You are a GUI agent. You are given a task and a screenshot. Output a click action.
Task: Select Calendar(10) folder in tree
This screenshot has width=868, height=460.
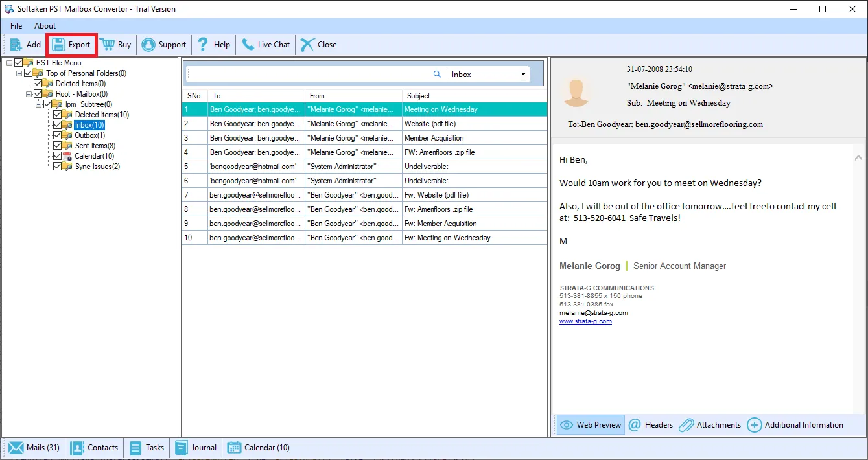tap(95, 156)
